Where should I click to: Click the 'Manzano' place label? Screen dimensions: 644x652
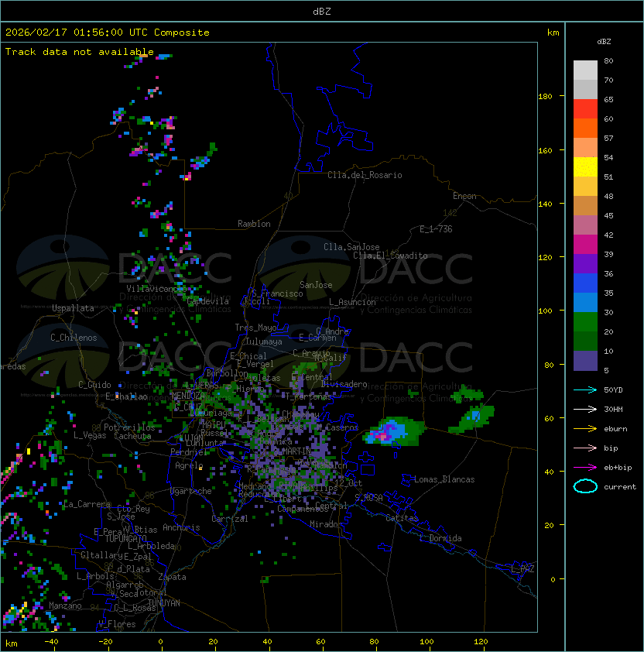coord(65,606)
